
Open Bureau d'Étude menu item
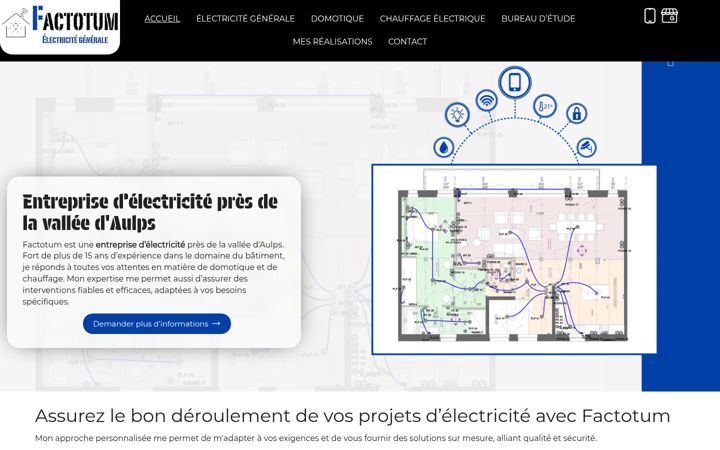538,19
